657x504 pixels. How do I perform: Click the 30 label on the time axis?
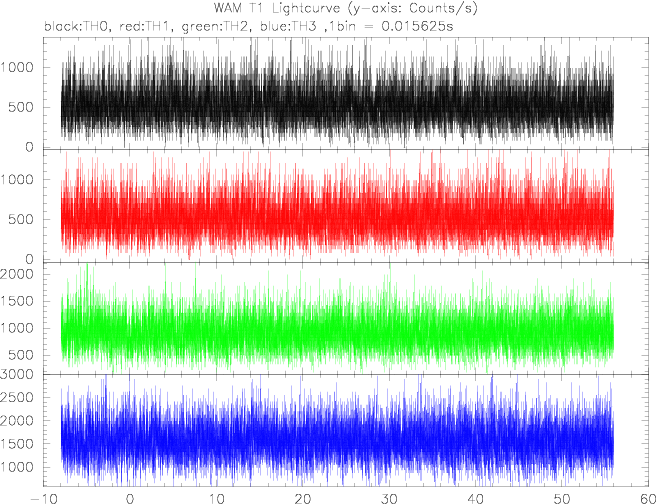pyautogui.click(x=389, y=499)
